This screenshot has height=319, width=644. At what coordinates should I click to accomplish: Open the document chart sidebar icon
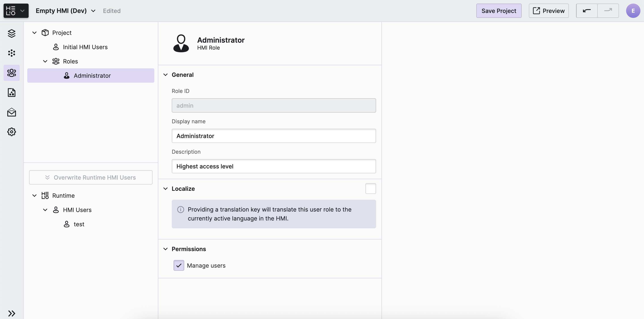pos(11,92)
